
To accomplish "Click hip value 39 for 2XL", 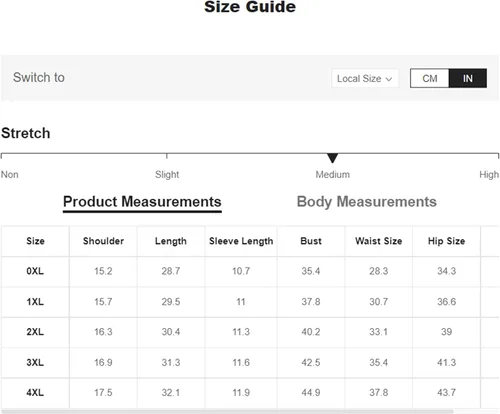I will coord(447,332).
